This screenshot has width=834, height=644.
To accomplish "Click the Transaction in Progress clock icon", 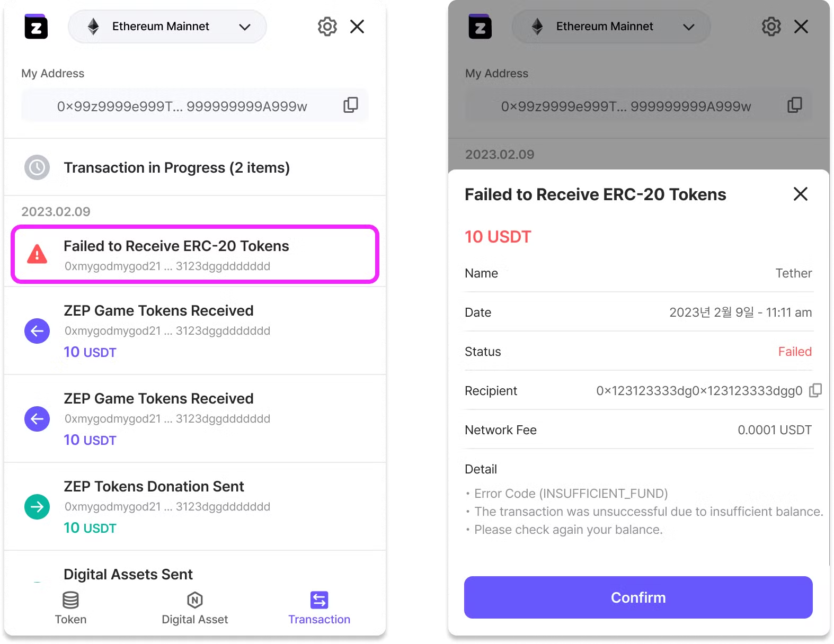I will click(37, 167).
